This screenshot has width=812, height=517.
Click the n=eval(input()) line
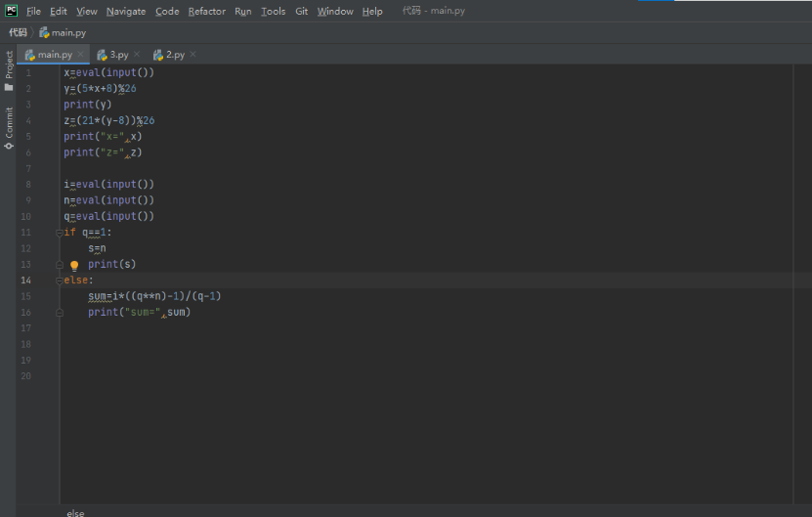tap(108, 200)
